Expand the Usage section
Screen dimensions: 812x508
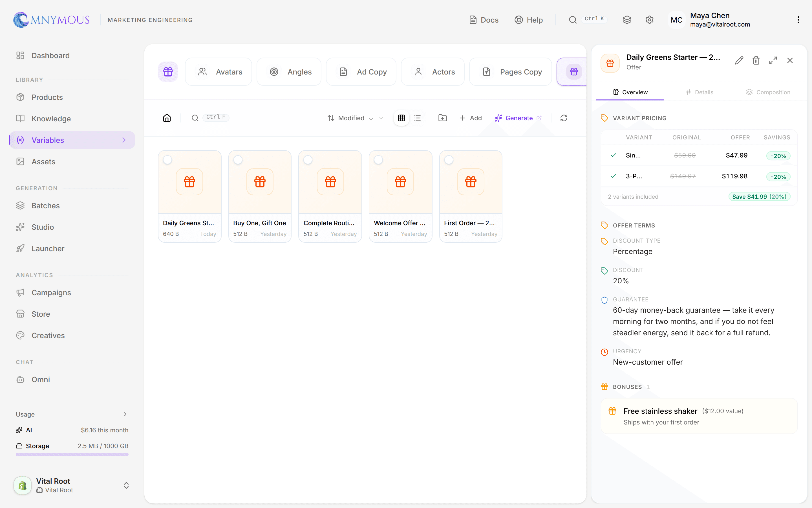72,414
